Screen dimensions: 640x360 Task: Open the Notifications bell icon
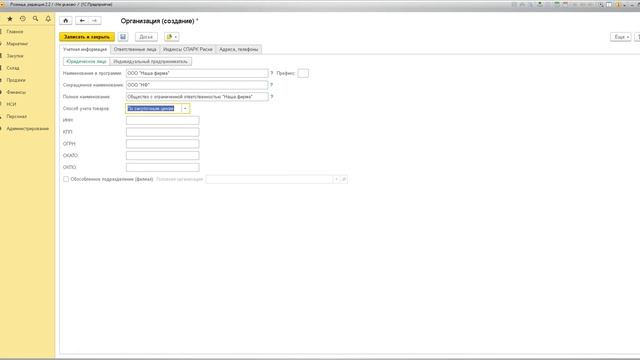click(x=48, y=19)
